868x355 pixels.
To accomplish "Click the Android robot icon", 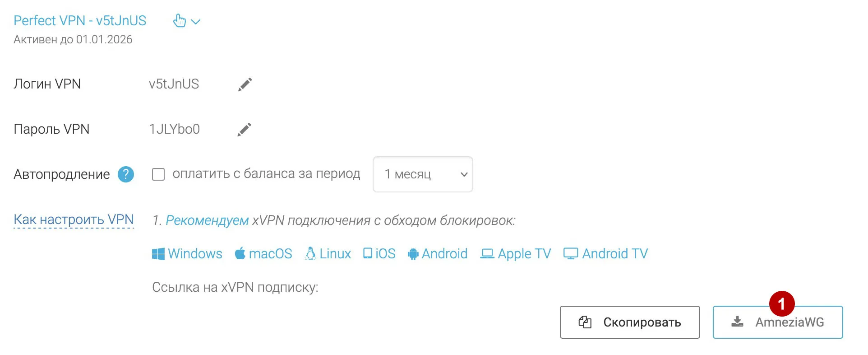I will (413, 254).
